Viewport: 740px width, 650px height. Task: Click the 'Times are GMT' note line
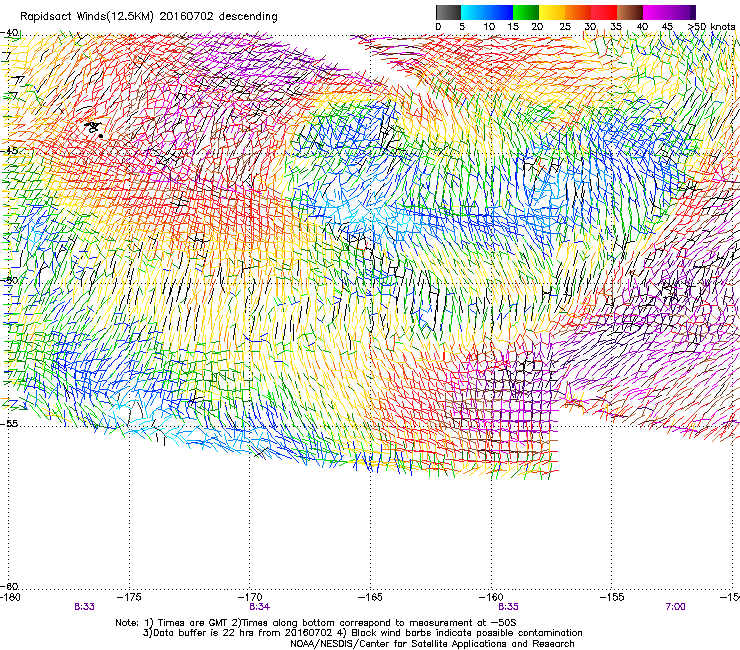pos(316,623)
